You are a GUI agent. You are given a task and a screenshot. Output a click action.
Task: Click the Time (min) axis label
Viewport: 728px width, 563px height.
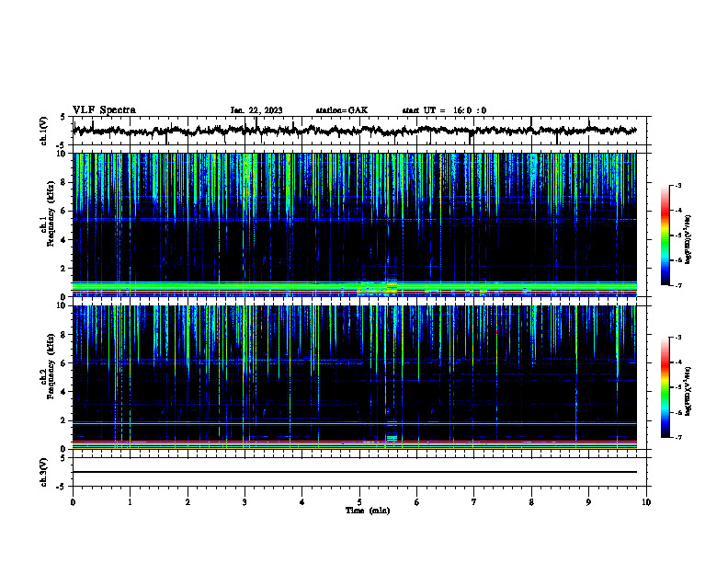(x=368, y=511)
